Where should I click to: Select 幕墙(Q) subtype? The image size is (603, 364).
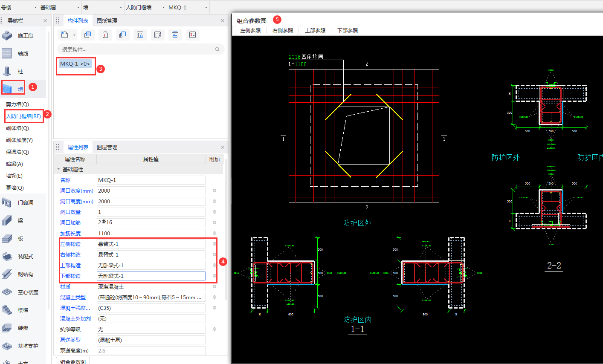pyautogui.click(x=15, y=188)
